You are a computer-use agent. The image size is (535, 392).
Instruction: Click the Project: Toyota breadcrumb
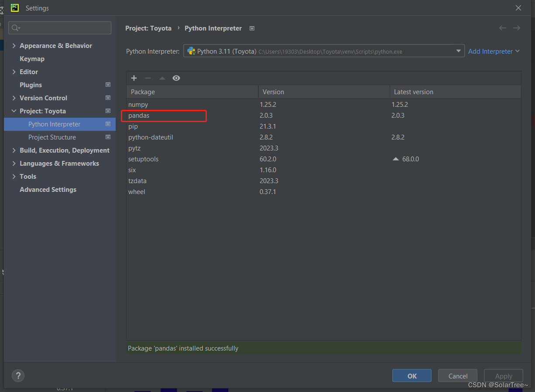(x=148, y=28)
